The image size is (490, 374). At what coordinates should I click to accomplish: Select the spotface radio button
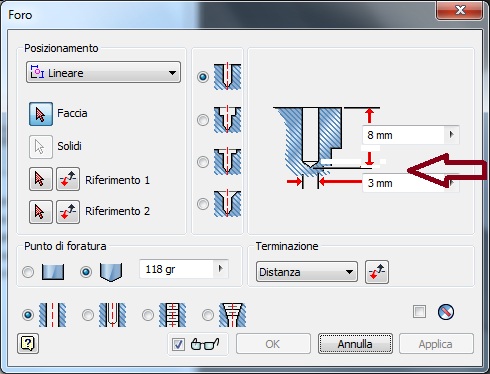tap(203, 162)
